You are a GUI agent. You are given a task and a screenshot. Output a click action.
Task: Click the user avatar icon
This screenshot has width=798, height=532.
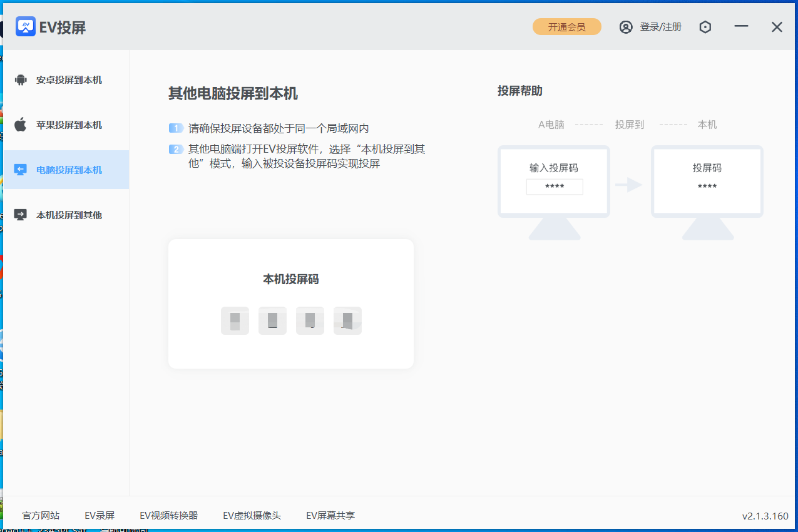(626, 27)
